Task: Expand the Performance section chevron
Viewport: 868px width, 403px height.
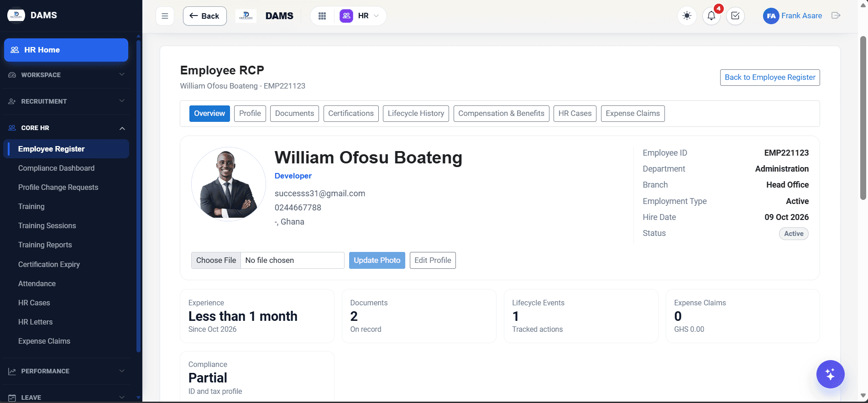Action: (122, 371)
